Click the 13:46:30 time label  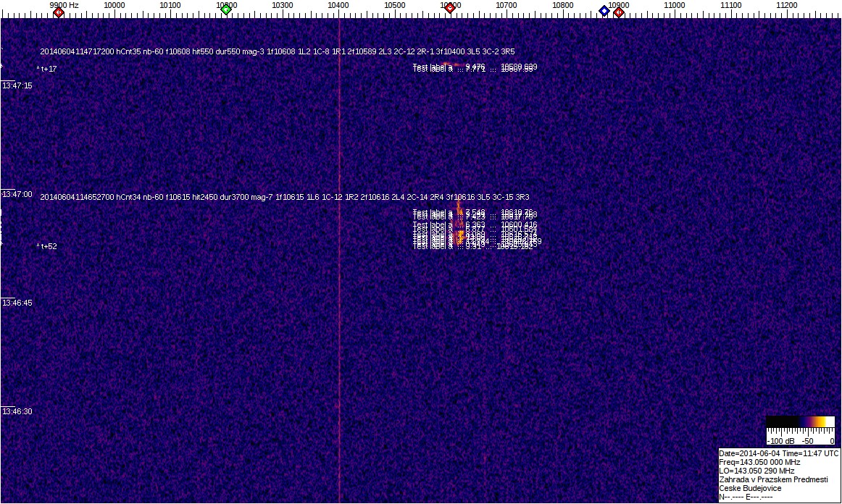(x=17, y=411)
